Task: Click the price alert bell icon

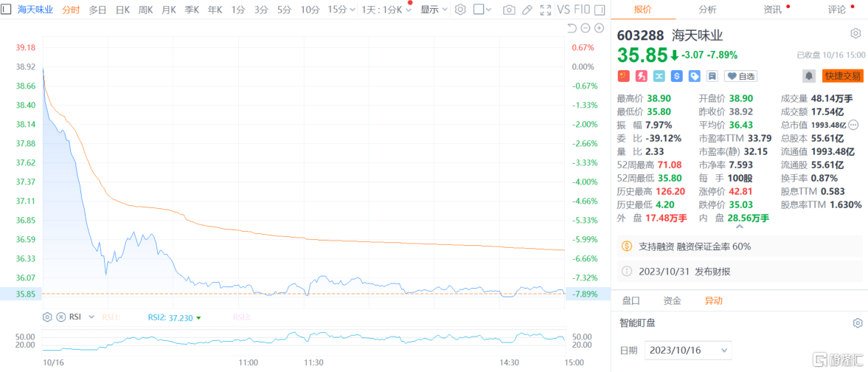Action: pyautogui.click(x=809, y=75)
